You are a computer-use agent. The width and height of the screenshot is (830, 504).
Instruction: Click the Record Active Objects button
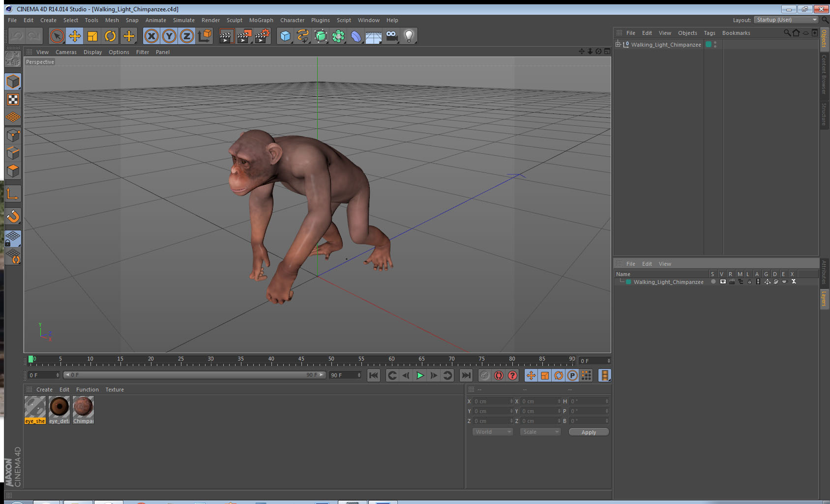[485, 375]
